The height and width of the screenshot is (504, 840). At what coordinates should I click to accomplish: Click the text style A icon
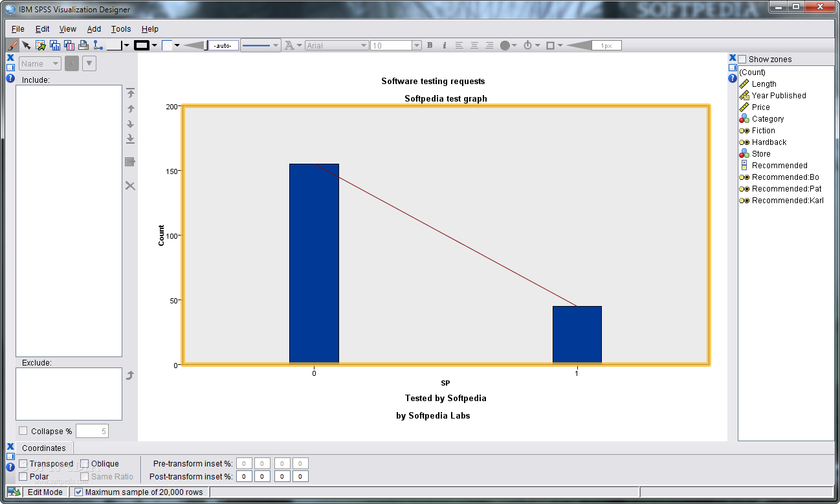click(289, 45)
